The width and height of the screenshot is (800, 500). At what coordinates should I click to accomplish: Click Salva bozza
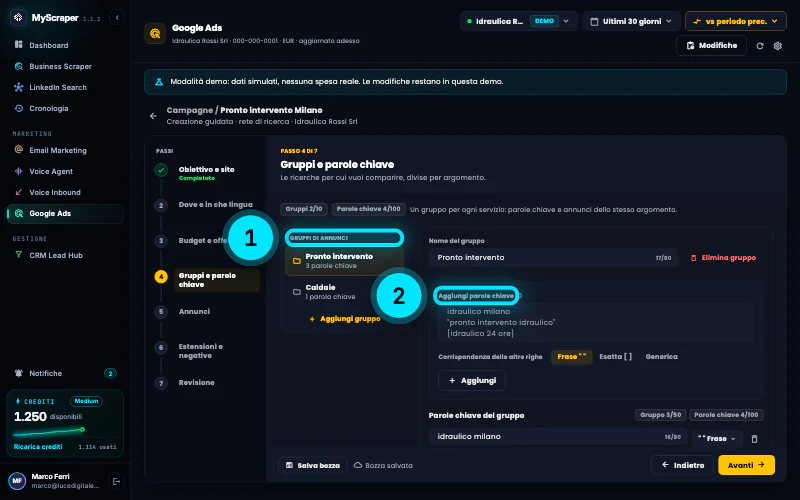coord(313,465)
